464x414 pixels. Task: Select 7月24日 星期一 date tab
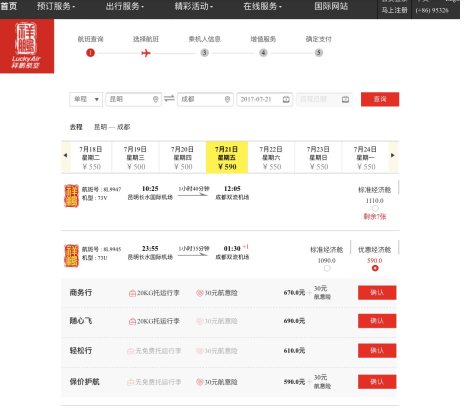[365, 158]
